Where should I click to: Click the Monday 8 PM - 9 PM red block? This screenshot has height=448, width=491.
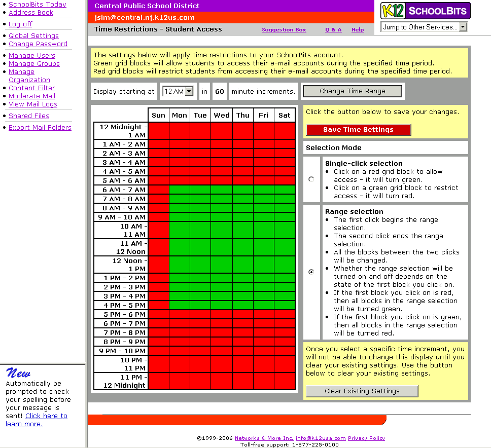(x=180, y=342)
